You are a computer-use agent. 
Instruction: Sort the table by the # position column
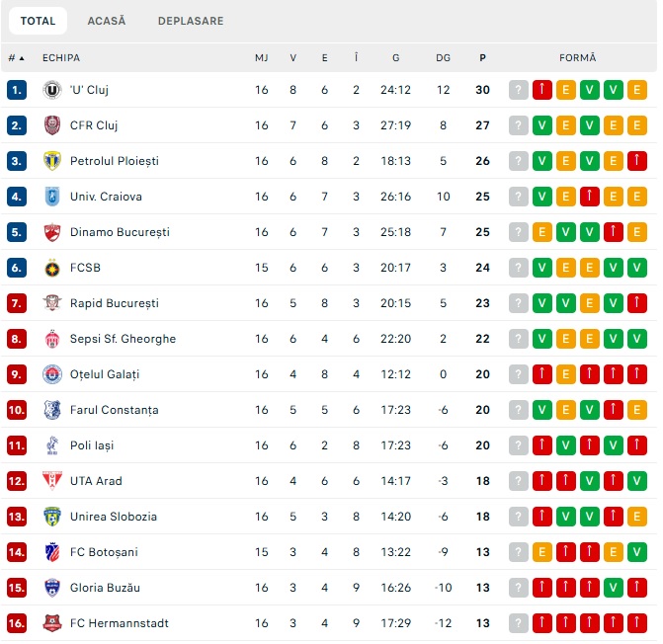coord(16,58)
